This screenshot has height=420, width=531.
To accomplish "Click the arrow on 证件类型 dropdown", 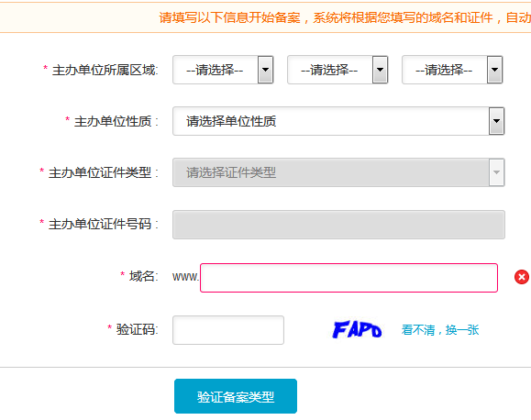I will point(496,172).
